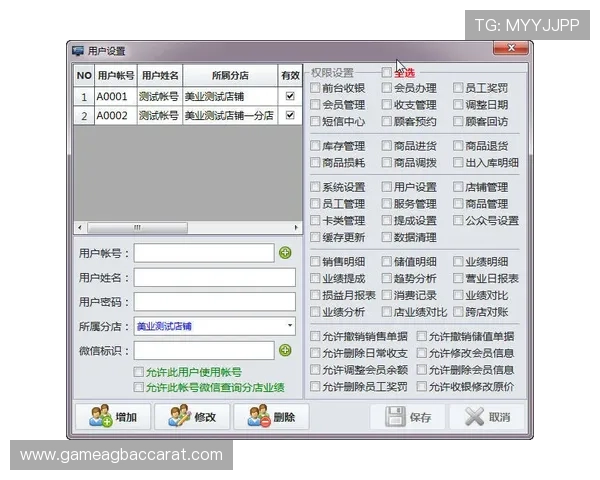This screenshot has width=600, height=480.
Task: Check the 店铺管理 permission box
Action: pyautogui.click(x=458, y=187)
